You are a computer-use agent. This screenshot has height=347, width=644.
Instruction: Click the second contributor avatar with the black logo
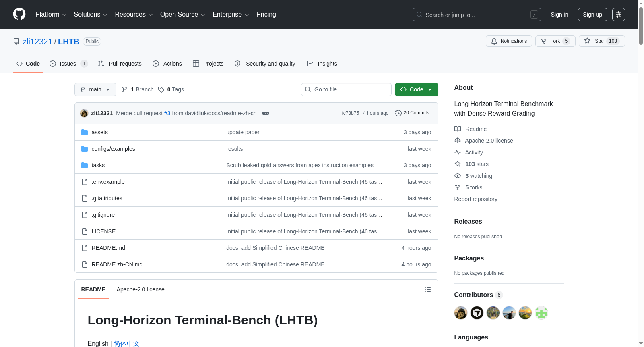[x=477, y=313]
